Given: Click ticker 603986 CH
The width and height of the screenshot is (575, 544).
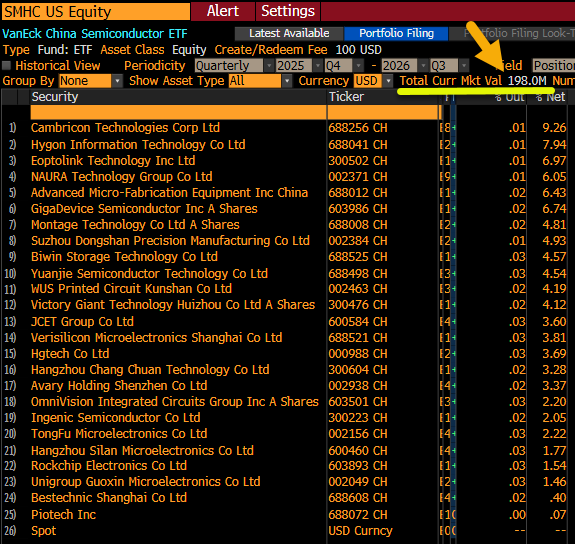Looking at the screenshot, I should pos(358,209).
